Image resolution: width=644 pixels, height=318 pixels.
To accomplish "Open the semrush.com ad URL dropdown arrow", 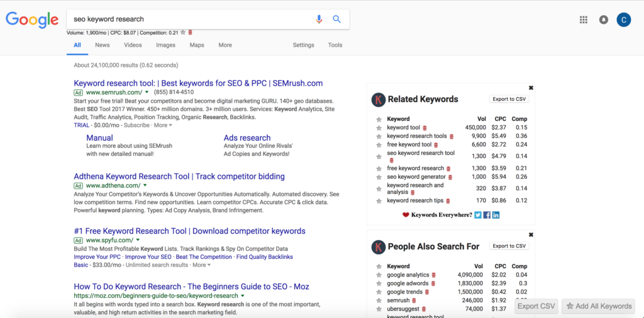I will tap(146, 92).
